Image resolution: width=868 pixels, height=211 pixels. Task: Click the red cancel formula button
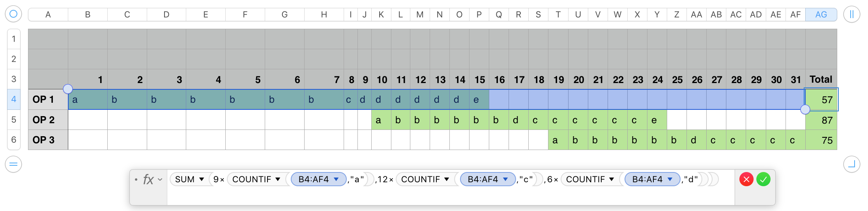click(x=746, y=180)
